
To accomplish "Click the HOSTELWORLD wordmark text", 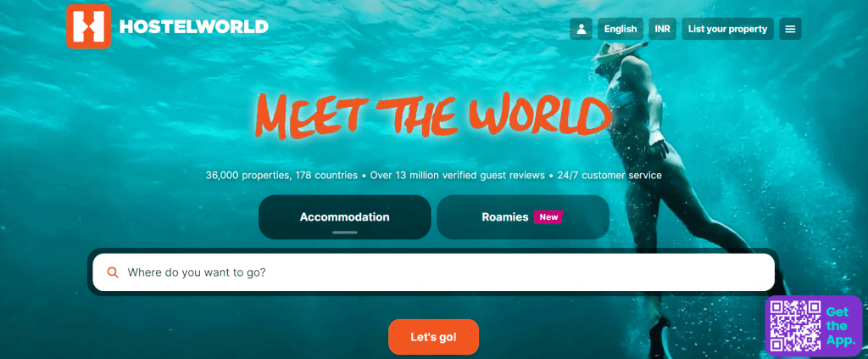I will click(x=194, y=26).
